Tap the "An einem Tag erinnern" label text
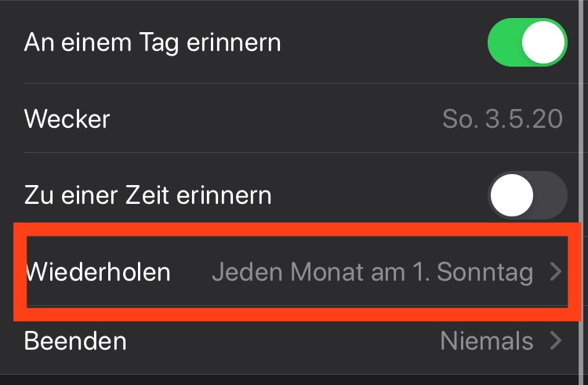 (152, 42)
